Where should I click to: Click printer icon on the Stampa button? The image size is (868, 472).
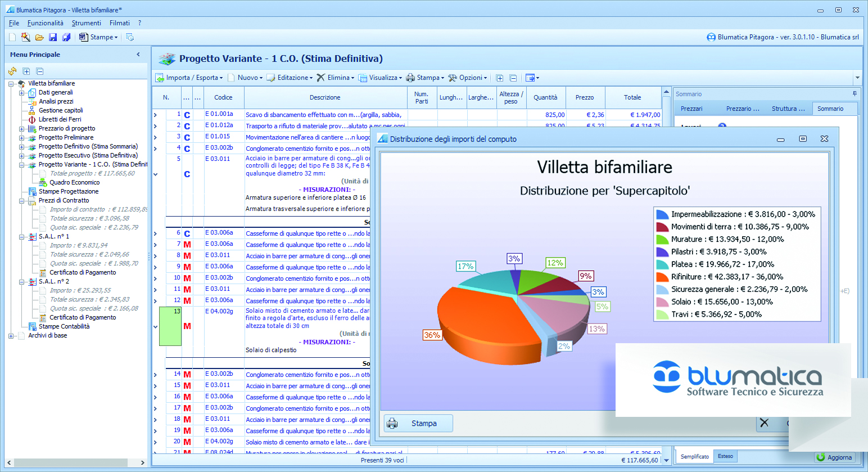click(x=392, y=423)
